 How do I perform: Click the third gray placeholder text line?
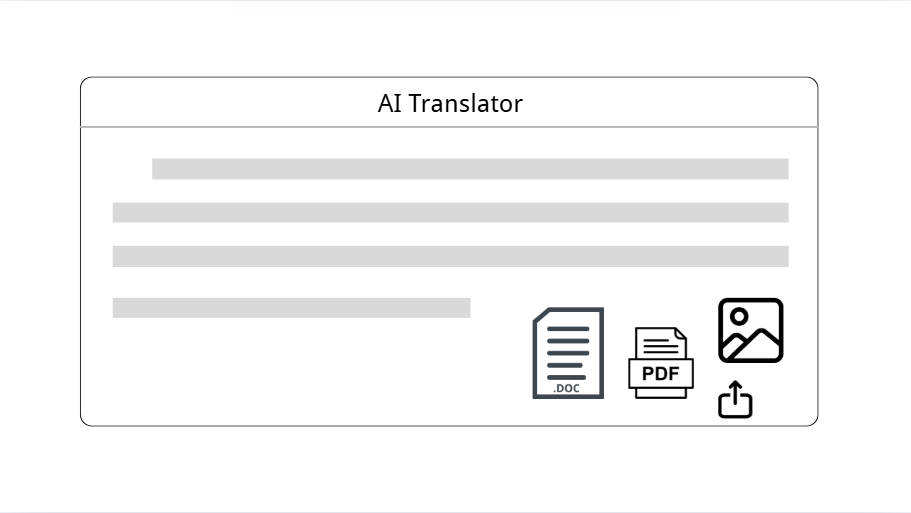pyautogui.click(x=450, y=256)
